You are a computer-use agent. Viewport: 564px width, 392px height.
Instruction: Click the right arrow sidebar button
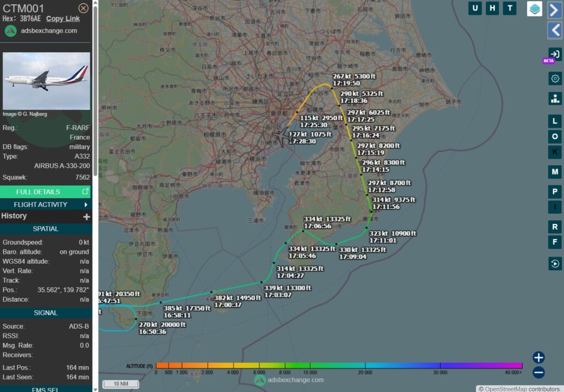[x=555, y=10]
